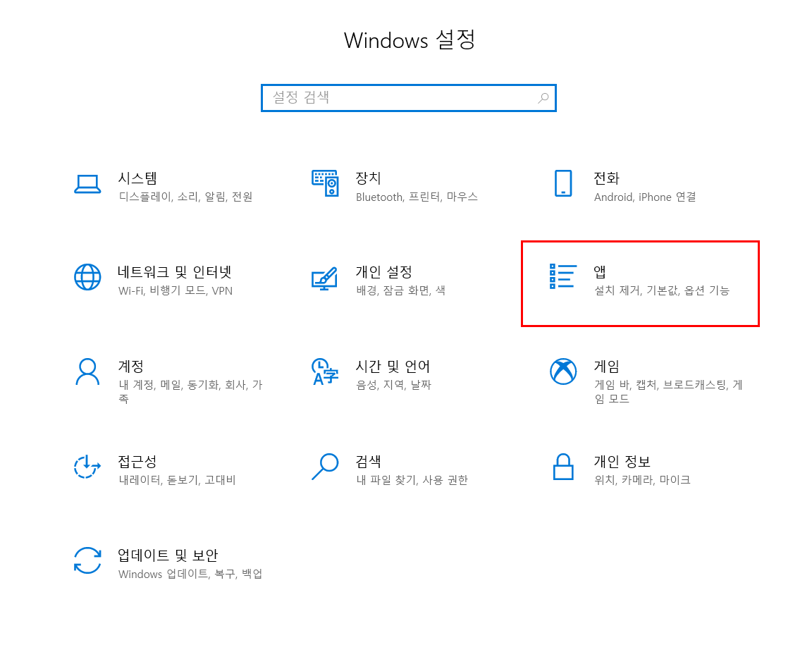Image resolution: width=812 pixels, height=645 pixels.
Task: Open the 전화 settings title
Action: pyautogui.click(x=606, y=178)
